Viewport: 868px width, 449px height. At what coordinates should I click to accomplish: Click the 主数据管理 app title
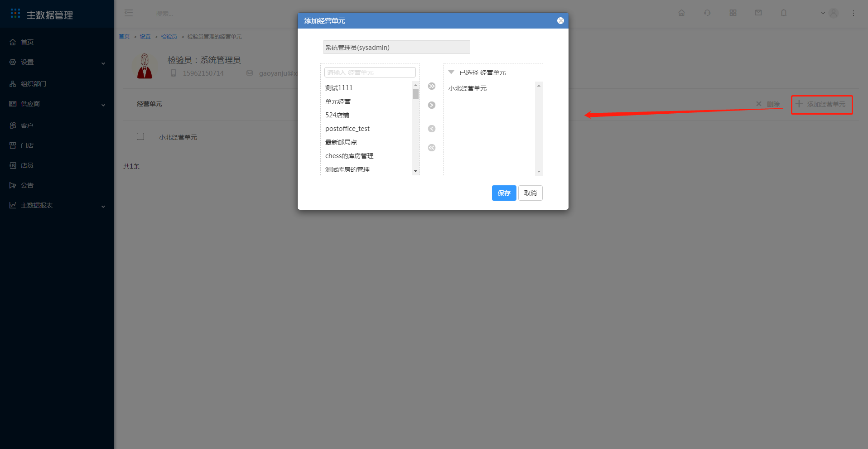click(50, 15)
